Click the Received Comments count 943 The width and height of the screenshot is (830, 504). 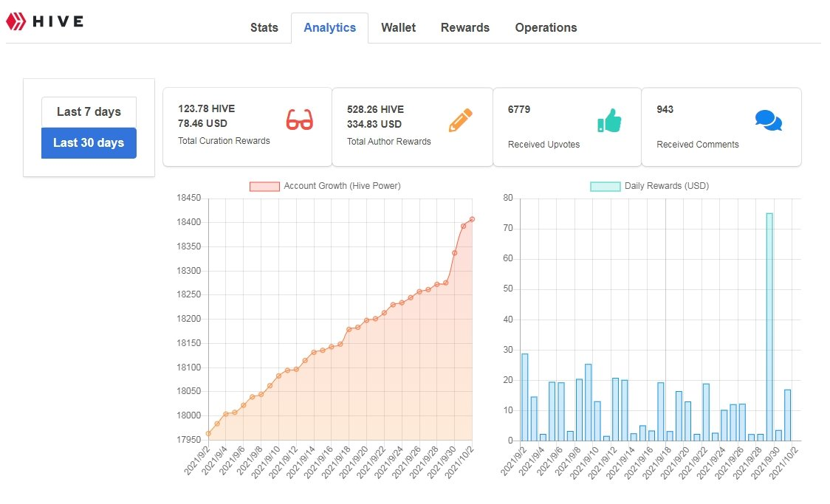tap(665, 109)
